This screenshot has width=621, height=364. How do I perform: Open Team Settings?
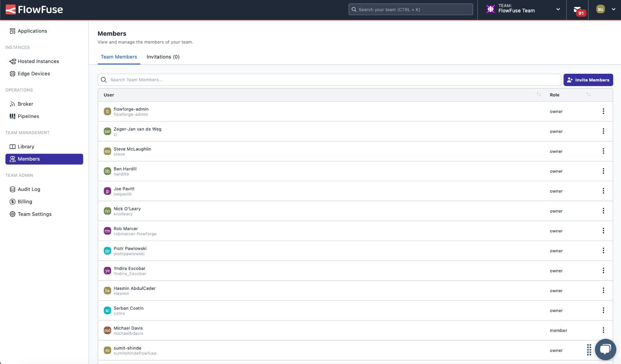tap(34, 214)
